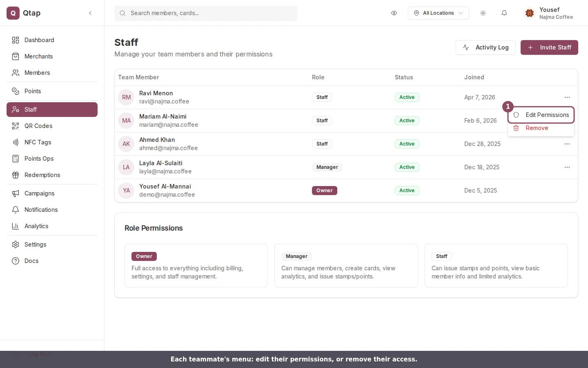Click LA avatar of Layla Al-Sulaiti
The width and height of the screenshot is (588, 368).
click(x=126, y=167)
